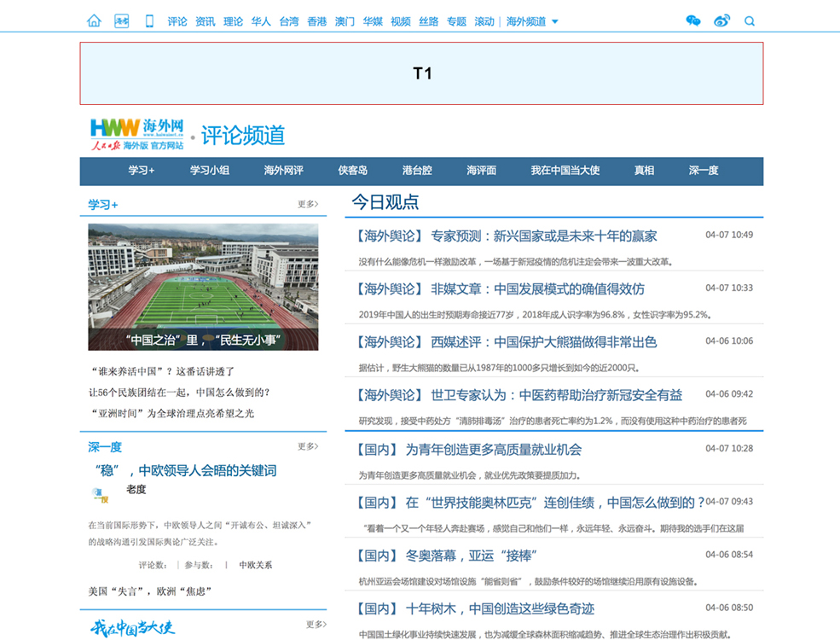
Task: Select the 真相 tab
Action: point(644,171)
